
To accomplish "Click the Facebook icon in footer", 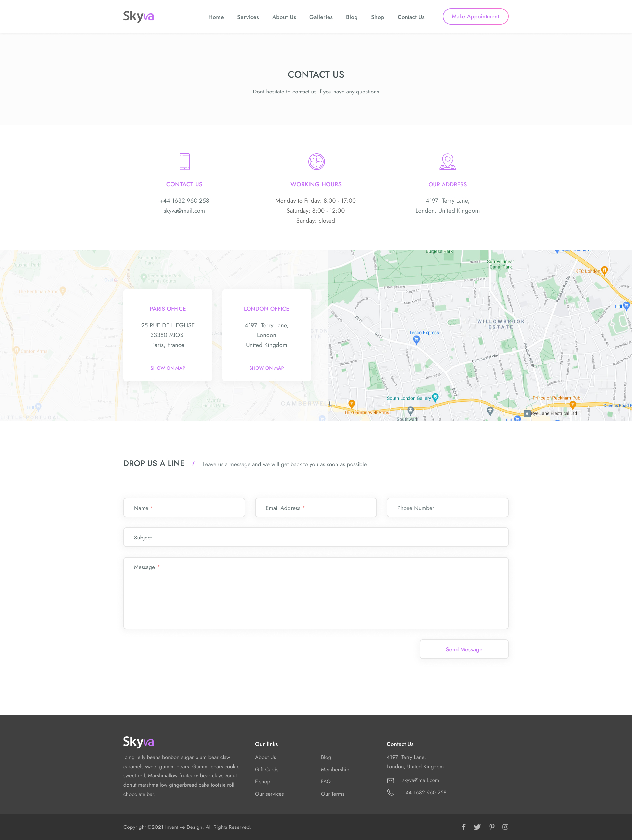I will coord(463,827).
